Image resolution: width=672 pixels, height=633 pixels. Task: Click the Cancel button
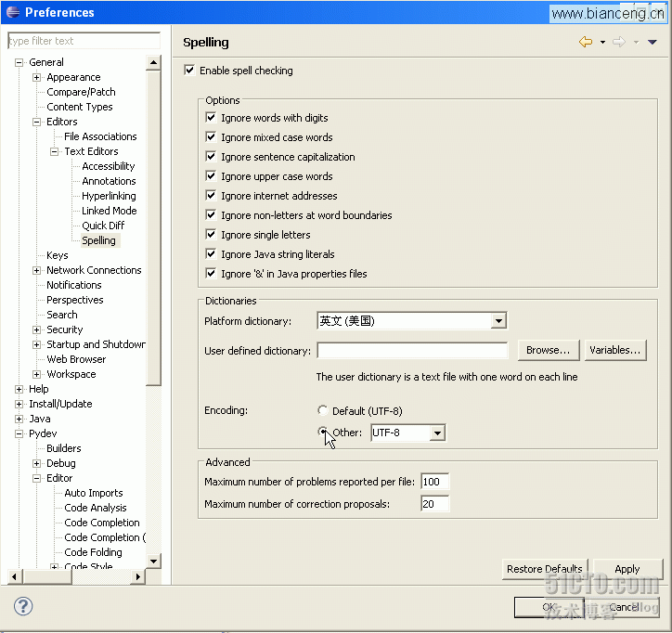(x=624, y=607)
